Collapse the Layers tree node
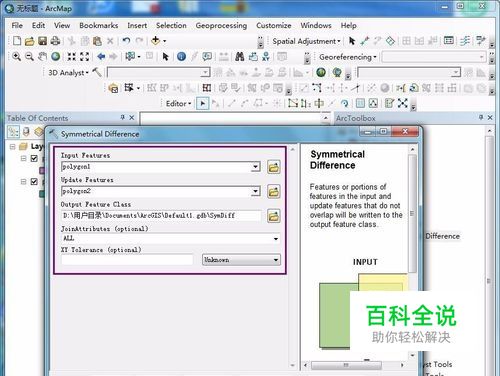 (x=12, y=147)
